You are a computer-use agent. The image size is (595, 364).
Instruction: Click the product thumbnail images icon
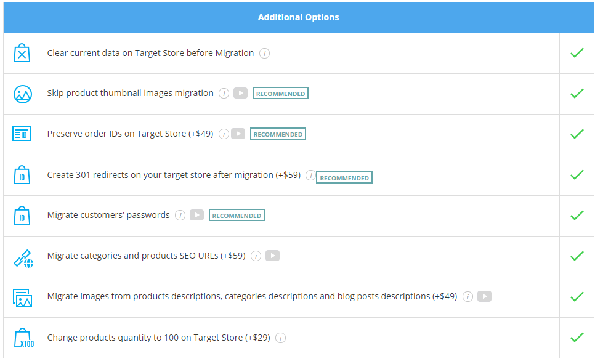click(21, 94)
